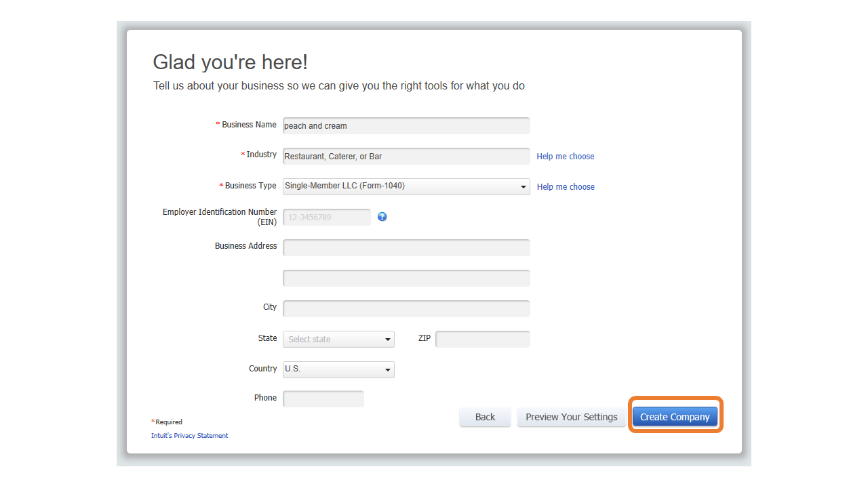This screenshot has height=488, width=868.
Task: Click Help me choose beside Industry
Action: coord(565,156)
